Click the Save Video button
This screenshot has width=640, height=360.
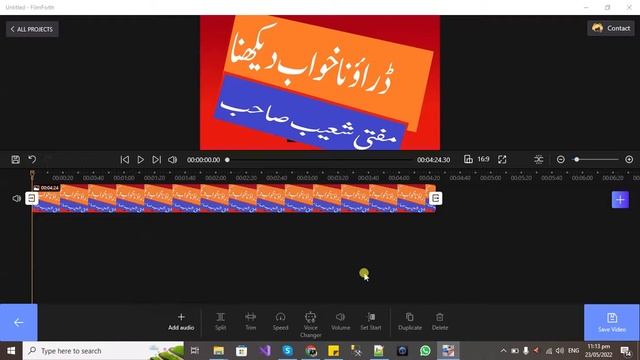pyautogui.click(x=612, y=322)
